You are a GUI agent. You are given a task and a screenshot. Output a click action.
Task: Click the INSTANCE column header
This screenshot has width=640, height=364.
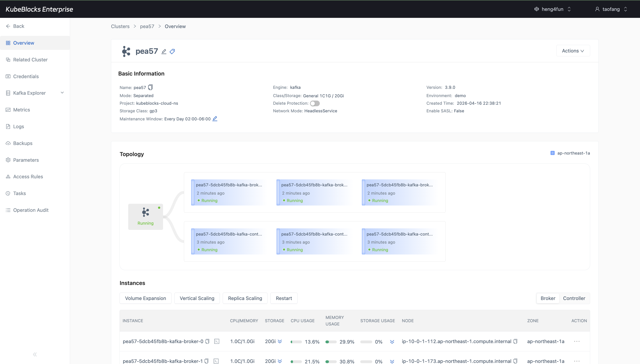pos(133,321)
